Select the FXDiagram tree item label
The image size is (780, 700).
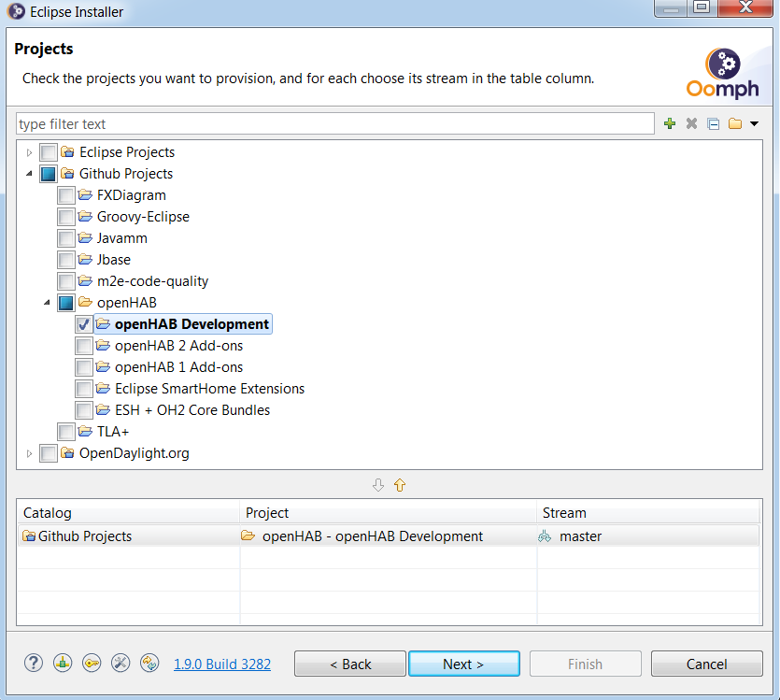click(x=132, y=195)
